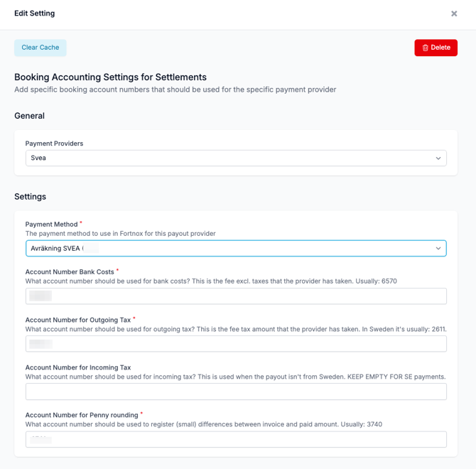Focus the Account Number Bank Costs field
Viewport: 476px width, 469px height.
point(236,296)
